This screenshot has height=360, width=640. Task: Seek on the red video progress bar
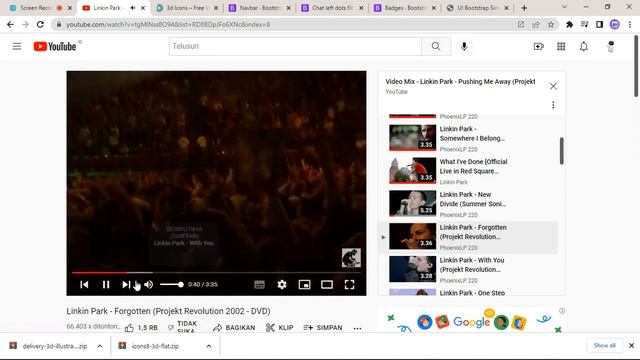tap(216, 272)
